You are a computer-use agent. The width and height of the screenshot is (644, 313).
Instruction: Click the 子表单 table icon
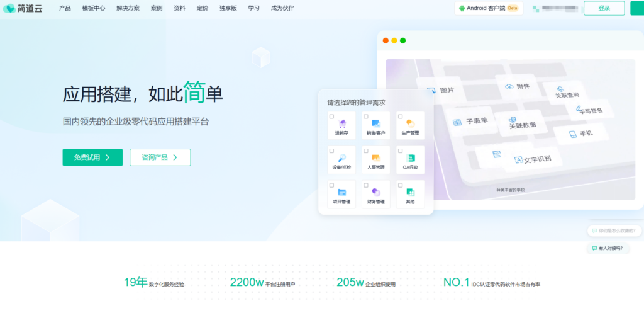[x=457, y=122]
